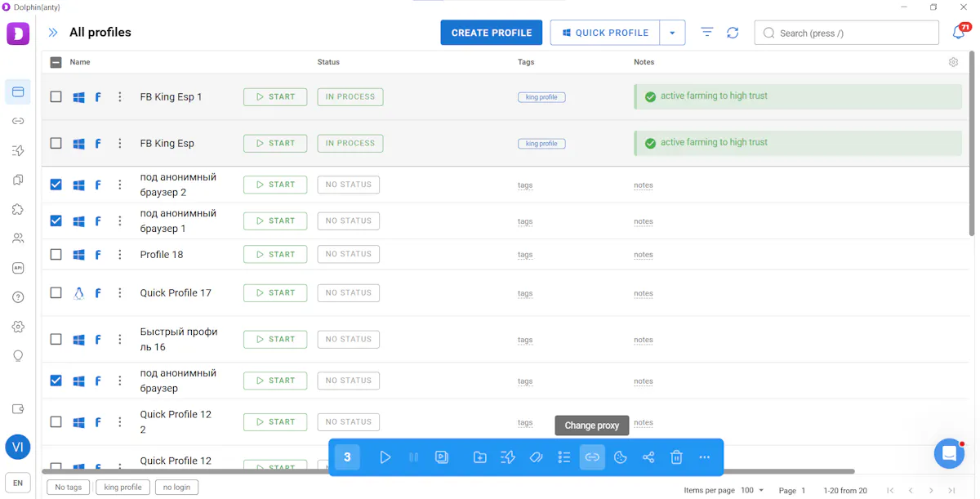The height and width of the screenshot is (499, 980).
Task: Click the bulk tags icon in the blue bar
Action: tap(537, 457)
